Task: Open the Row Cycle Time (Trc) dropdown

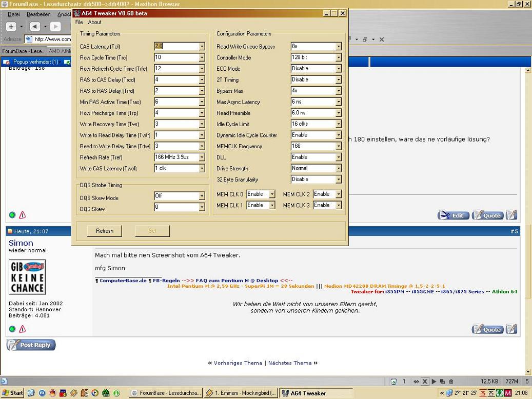Action: [x=202, y=57]
